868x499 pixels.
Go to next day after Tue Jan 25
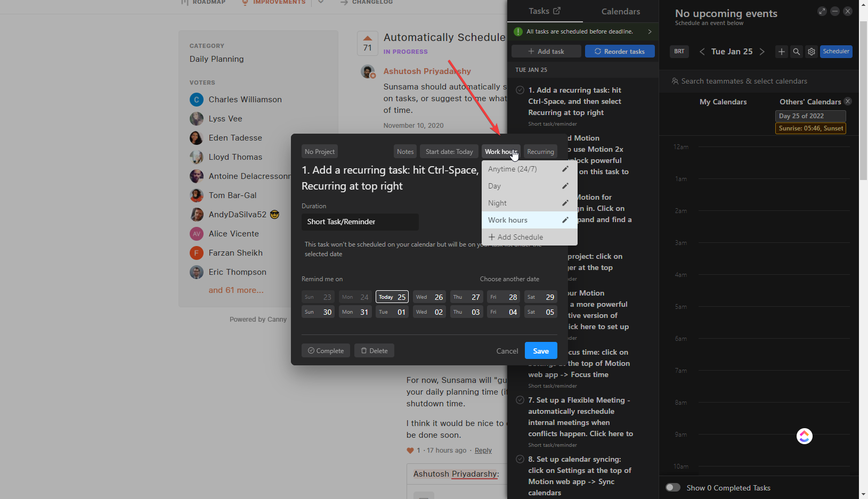coord(762,52)
